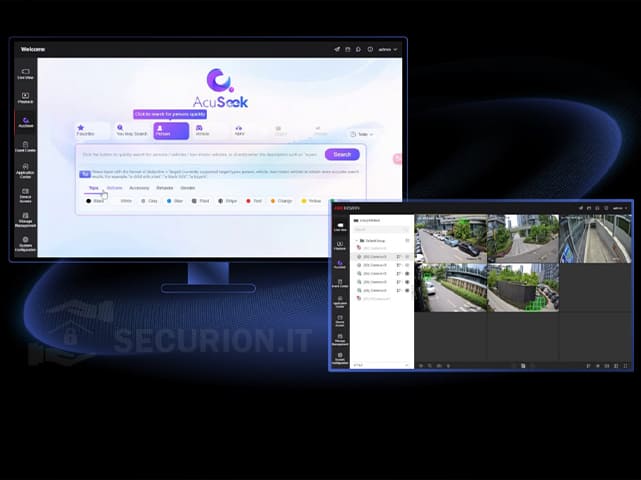The height and width of the screenshot is (480, 641).
Task: Choose the Gray color option
Action: (149, 201)
